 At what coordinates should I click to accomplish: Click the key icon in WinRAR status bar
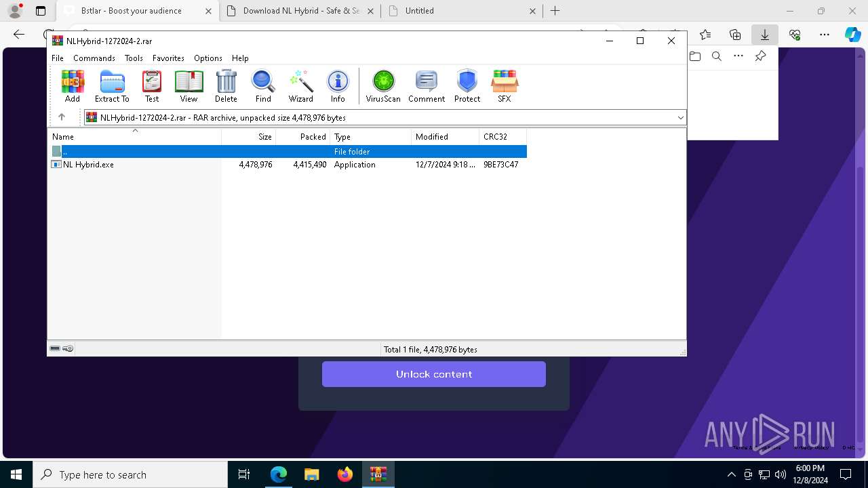(x=68, y=348)
